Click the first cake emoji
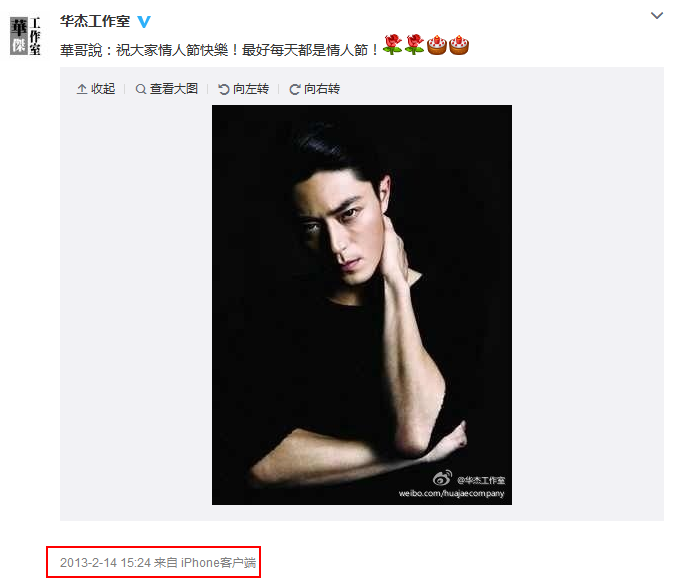 coord(437,45)
